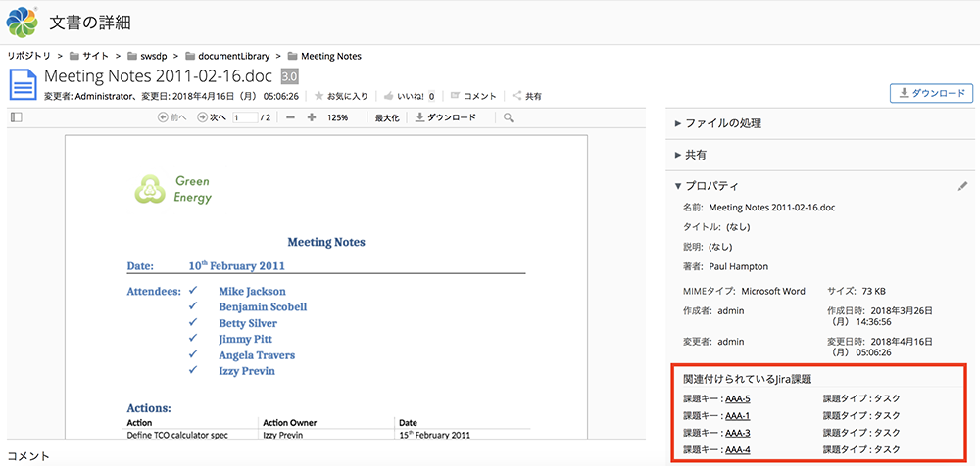Click the 15th February 2011 date cell
The width and height of the screenshot is (980, 466).
click(435, 434)
